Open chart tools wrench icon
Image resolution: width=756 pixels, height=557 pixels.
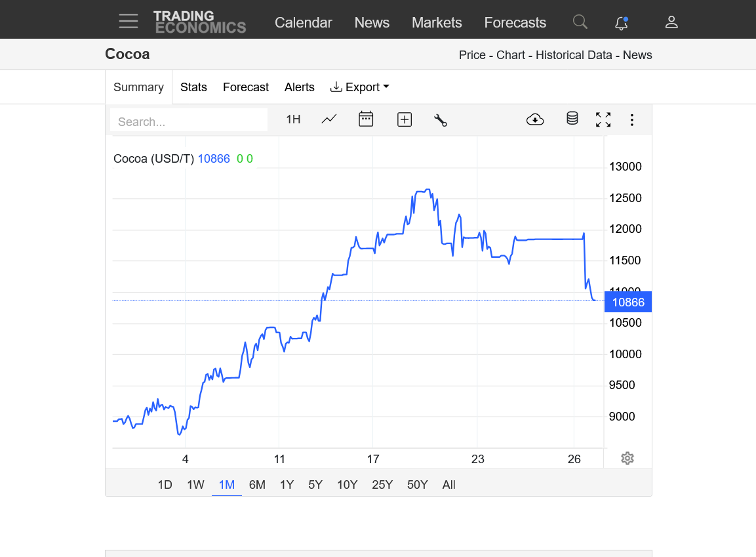click(x=440, y=120)
